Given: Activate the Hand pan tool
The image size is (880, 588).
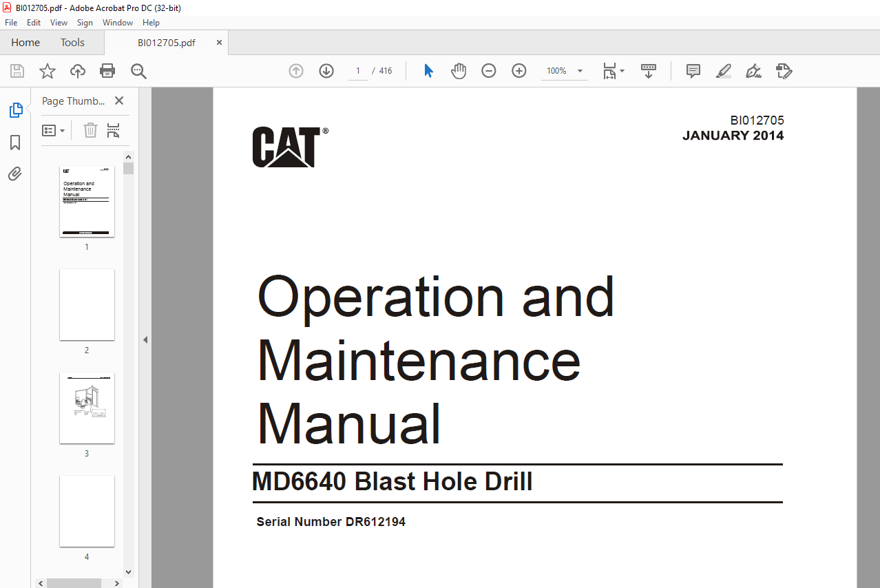Looking at the screenshot, I should click(459, 71).
